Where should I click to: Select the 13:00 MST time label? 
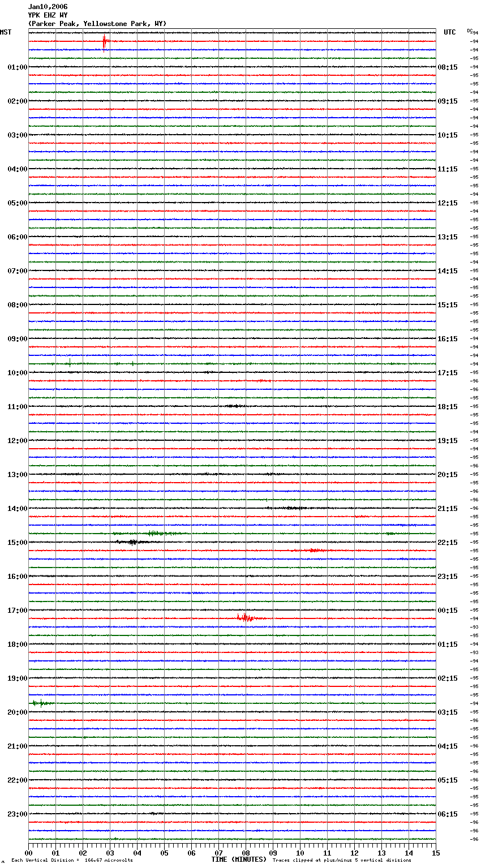pyautogui.click(x=18, y=475)
